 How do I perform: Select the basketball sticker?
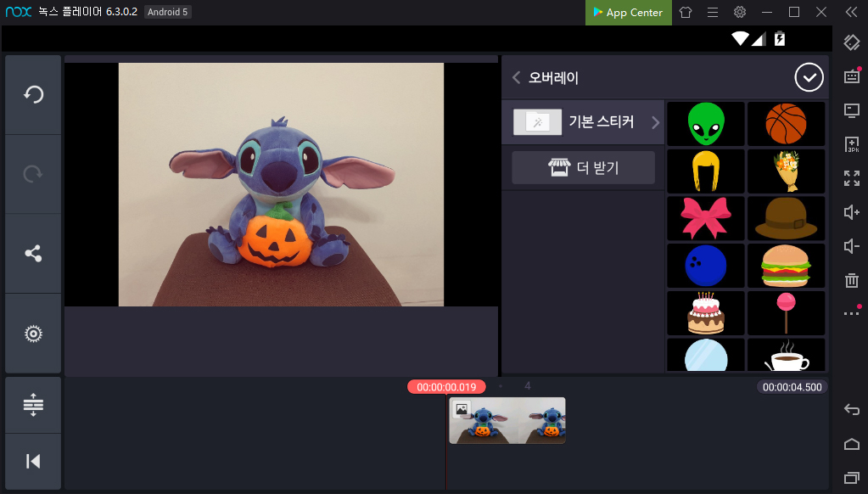click(786, 124)
